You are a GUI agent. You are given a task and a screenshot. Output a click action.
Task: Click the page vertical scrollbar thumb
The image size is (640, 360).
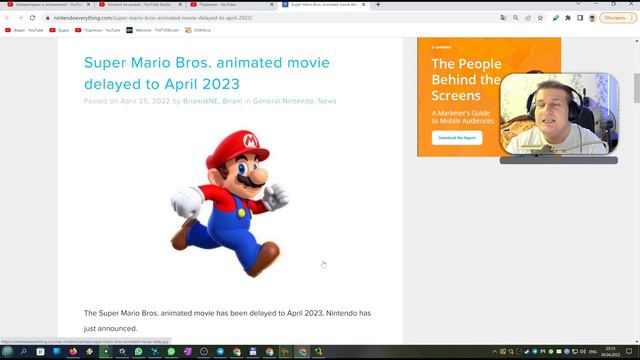tap(637, 88)
